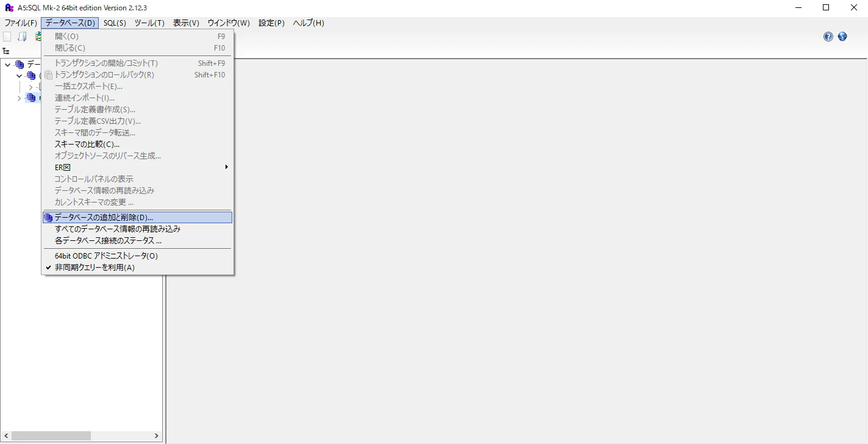Choose データベースの追加と削除(D)... menu item
Screen dimensions: 868x444
(137, 217)
